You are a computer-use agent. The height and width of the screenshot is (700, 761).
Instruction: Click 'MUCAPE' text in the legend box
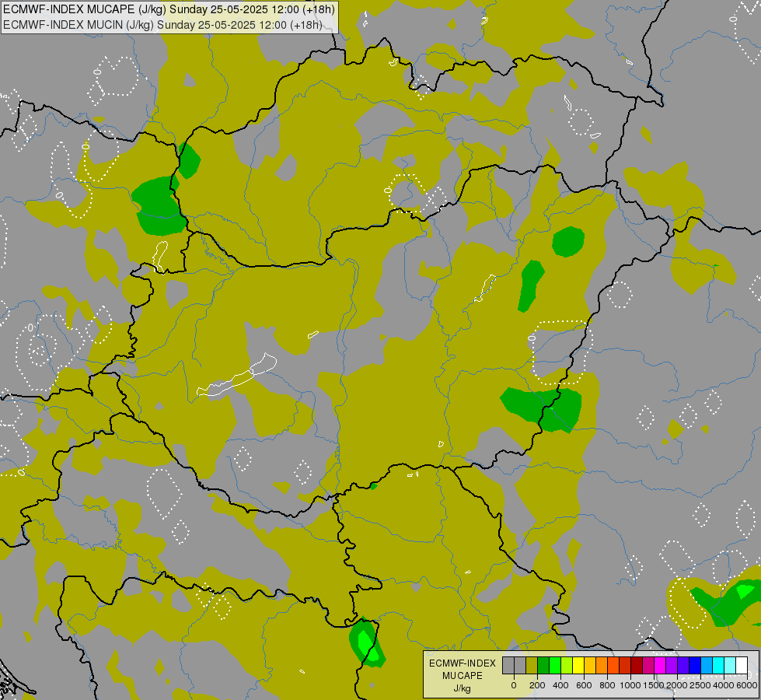pyautogui.click(x=463, y=676)
